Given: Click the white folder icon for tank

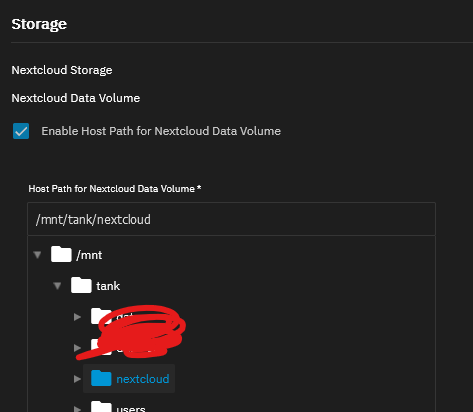Looking at the screenshot, I should 81,285.
